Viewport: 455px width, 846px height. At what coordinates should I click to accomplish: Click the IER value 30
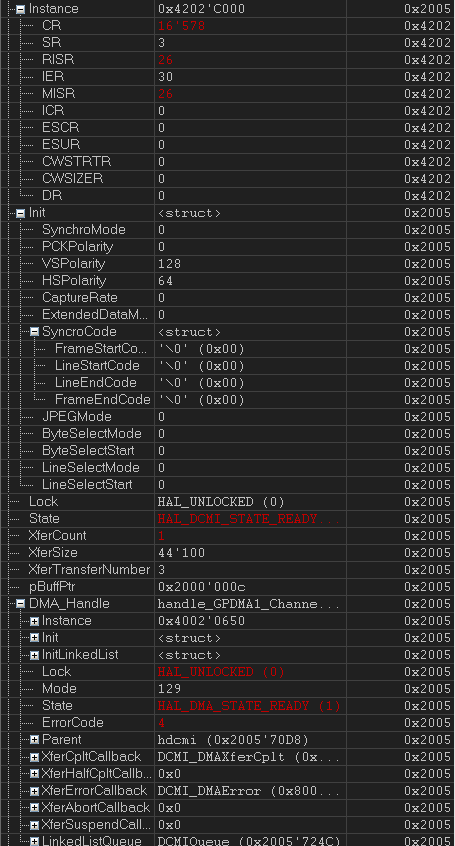(165, 77)
